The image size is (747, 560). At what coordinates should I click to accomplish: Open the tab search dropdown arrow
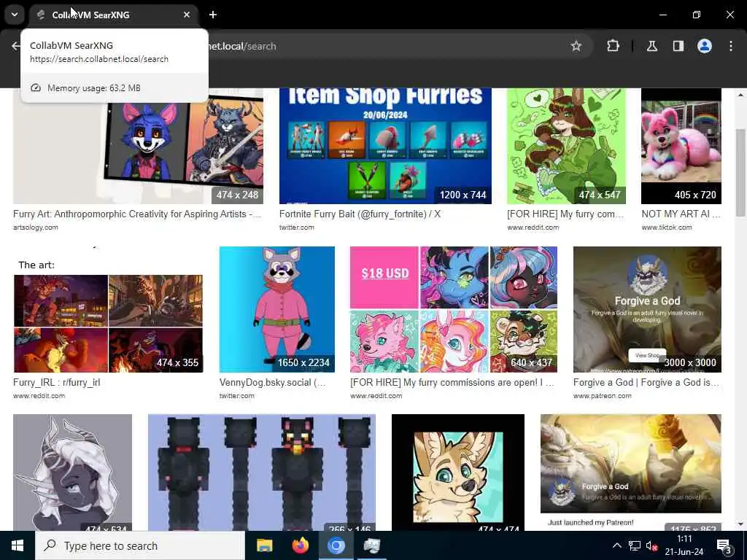[15, 15]
